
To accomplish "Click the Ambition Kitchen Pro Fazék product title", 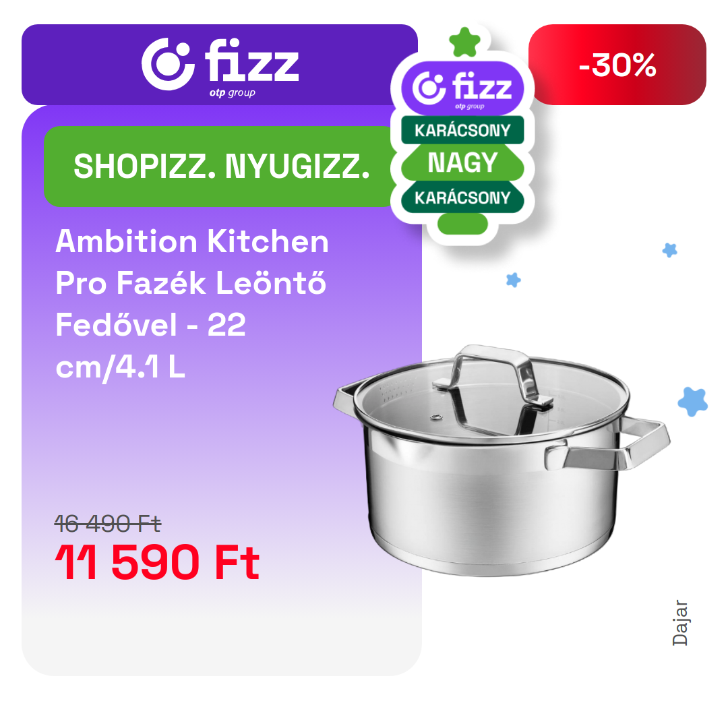I will click(x=191, y=304).
